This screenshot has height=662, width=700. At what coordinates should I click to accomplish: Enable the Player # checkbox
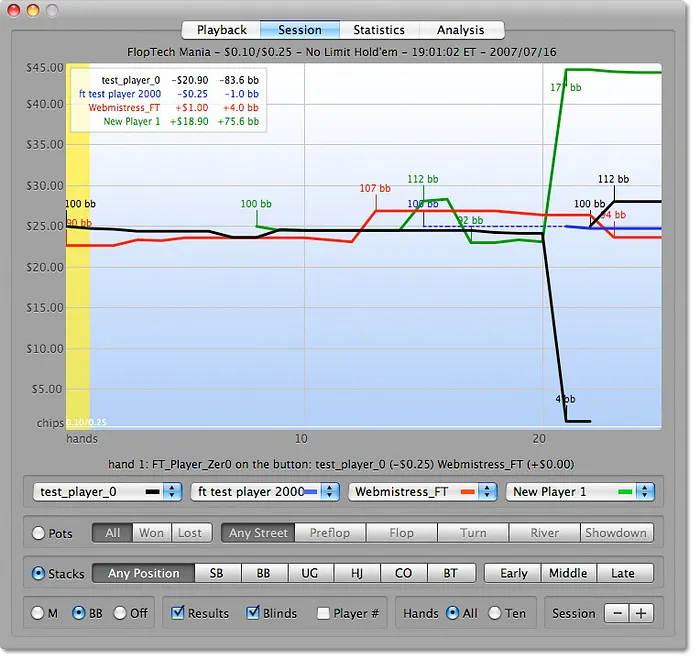click(x=323, y=614)
